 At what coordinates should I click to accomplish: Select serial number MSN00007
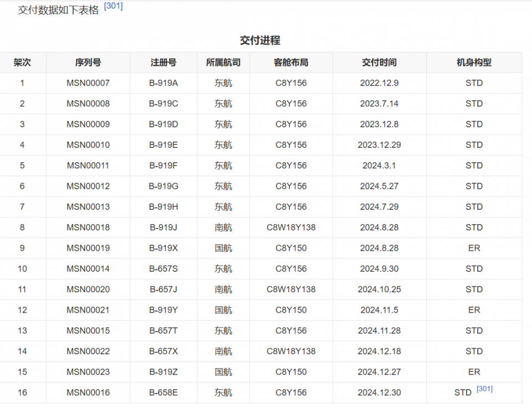click(x=88, y=83)
